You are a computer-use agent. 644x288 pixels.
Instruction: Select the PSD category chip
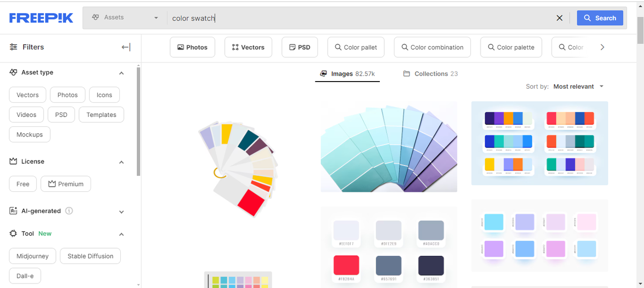tap(300, 47)
